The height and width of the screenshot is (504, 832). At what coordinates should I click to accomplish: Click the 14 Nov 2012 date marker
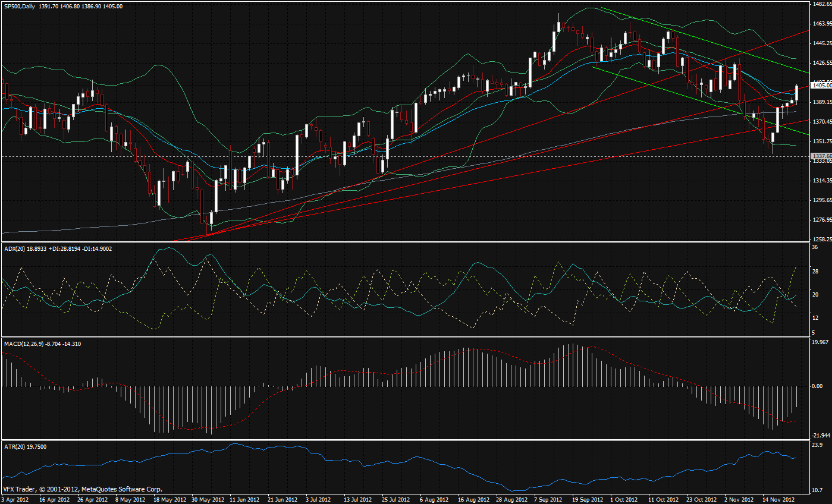pyautogui.click(x=778, y=500)
